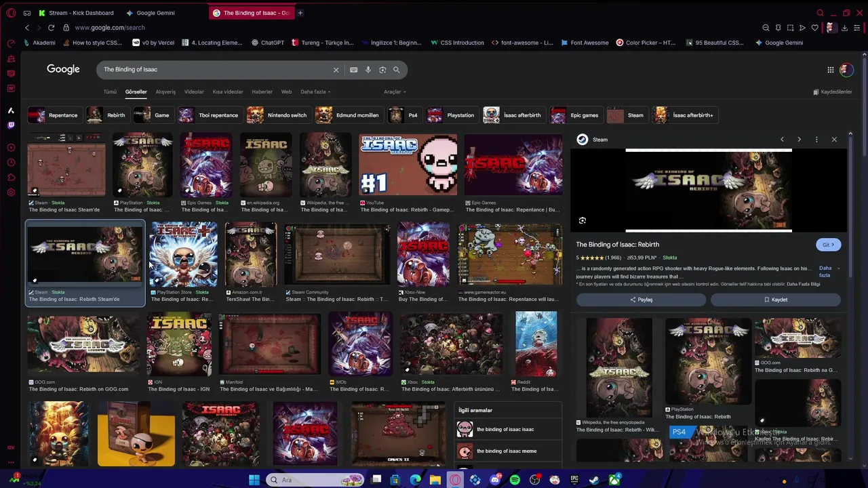Click the magnifier search submit icon
868x488 pixels.
397,70
